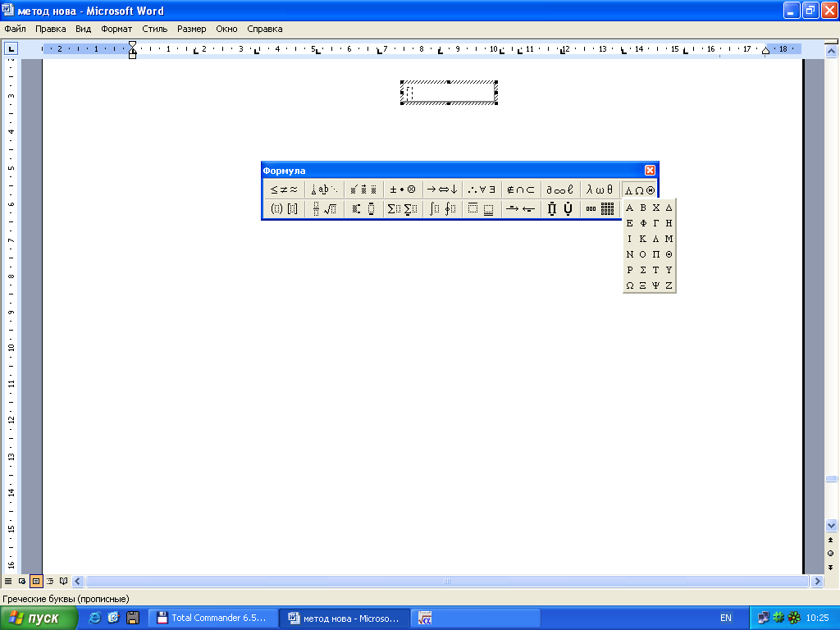This screenshot has width=840, height=630.
Task: Click the tab type selector on ruler
Action: (x=11, y=48)
